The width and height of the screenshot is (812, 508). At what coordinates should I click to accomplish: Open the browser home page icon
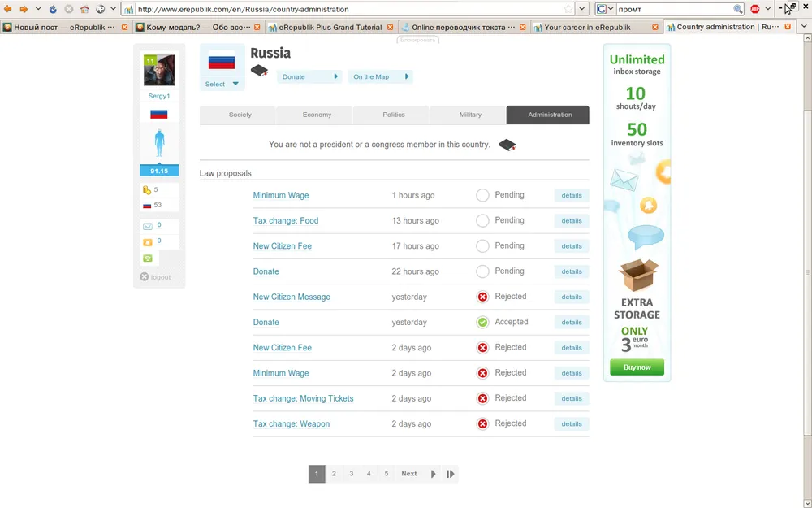coord(84,9)
